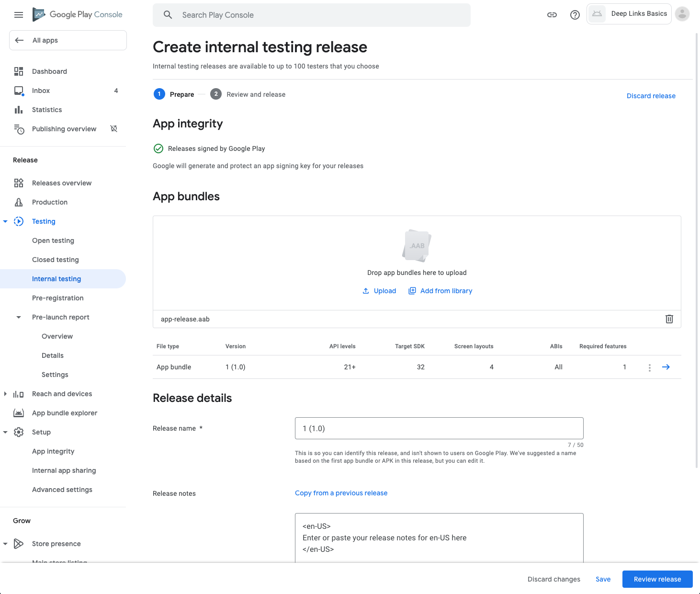Image resolution: width=700 pixels, height=594 pixels.
Task: Collapse the Pre-launch report section
Action: 19,317
